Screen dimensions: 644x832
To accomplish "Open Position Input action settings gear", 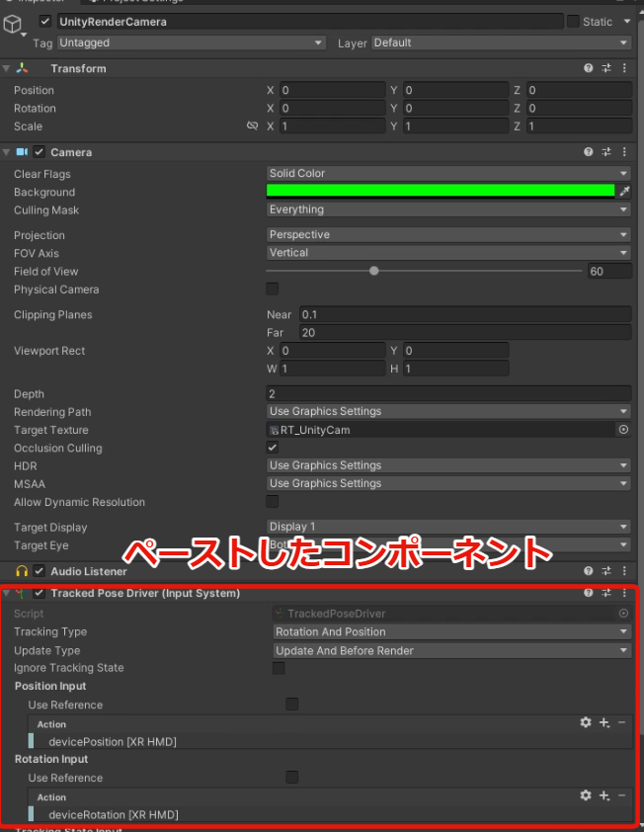I will click(586, 723).
